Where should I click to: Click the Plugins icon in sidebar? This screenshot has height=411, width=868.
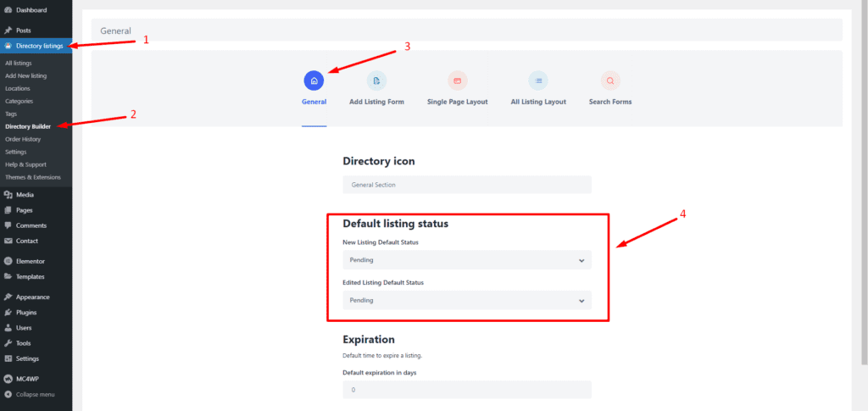8,313
